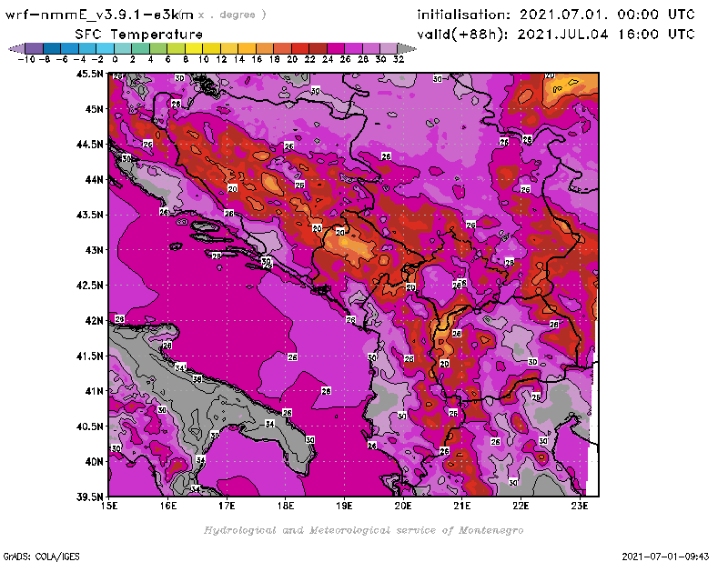Click the 20E longitude axis label

[403, 506]
